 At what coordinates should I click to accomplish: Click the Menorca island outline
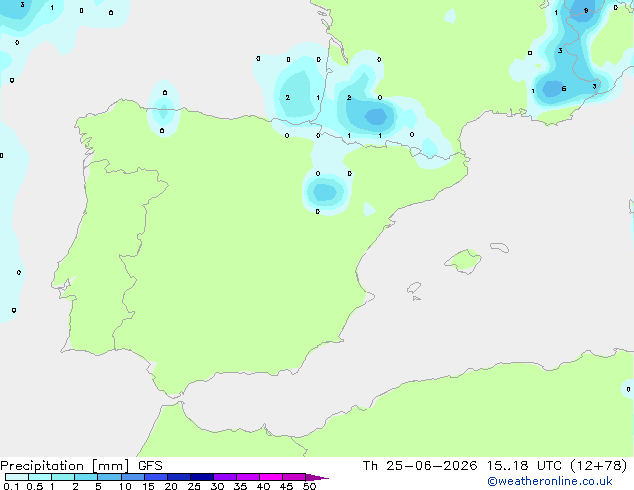[499, 247]
